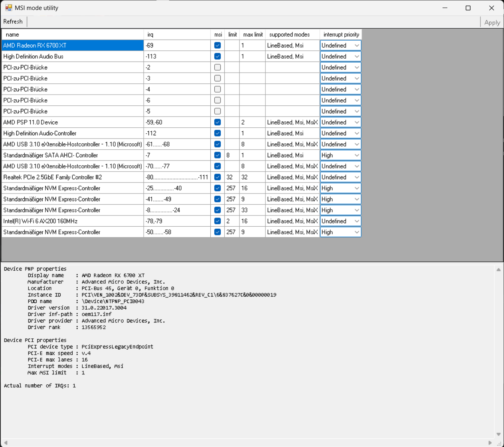This screenshot has height=447, width=504.
Task: Click down arrow of details pane scrollbar
Action: pos(498,434)
